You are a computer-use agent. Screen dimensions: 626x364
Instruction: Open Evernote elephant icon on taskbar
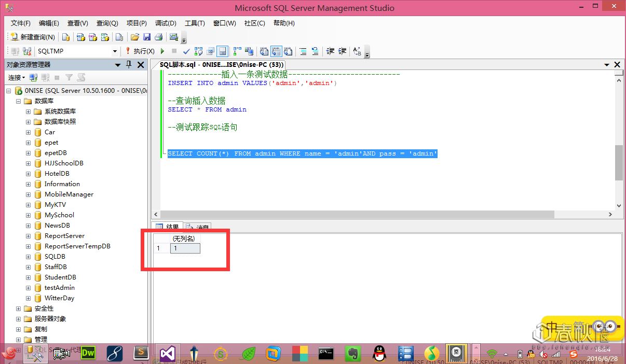pyautogui.click(x=354, y=354)
